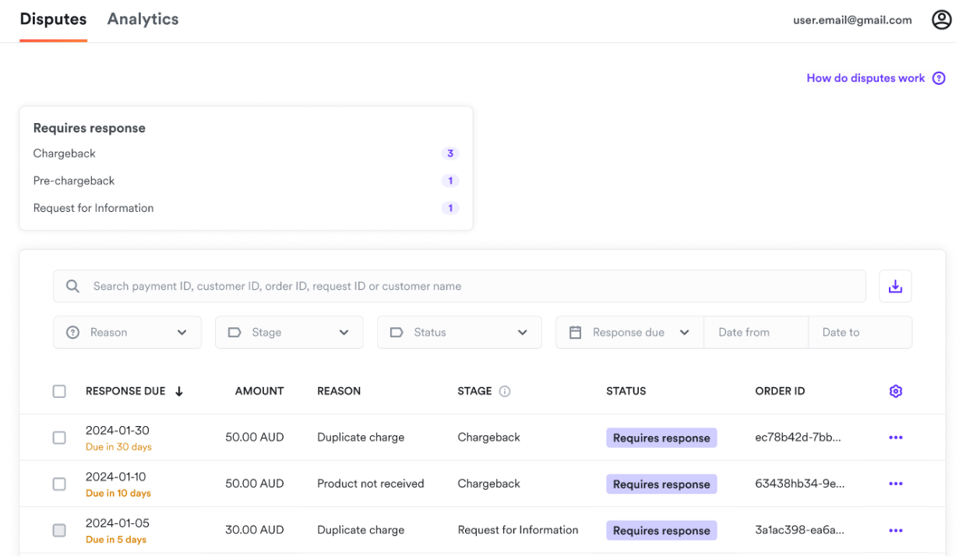Tick the checkbox on the Duplicate charge 2024-01-30 row
The width and height of the screenshot is (966, 560).
(59, 437)
